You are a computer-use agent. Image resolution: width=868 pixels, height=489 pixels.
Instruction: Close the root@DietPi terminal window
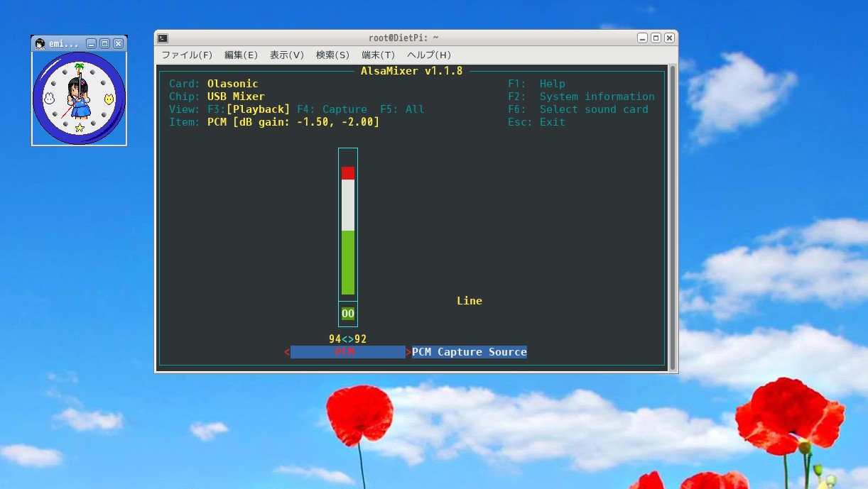[x=669, y=38]
